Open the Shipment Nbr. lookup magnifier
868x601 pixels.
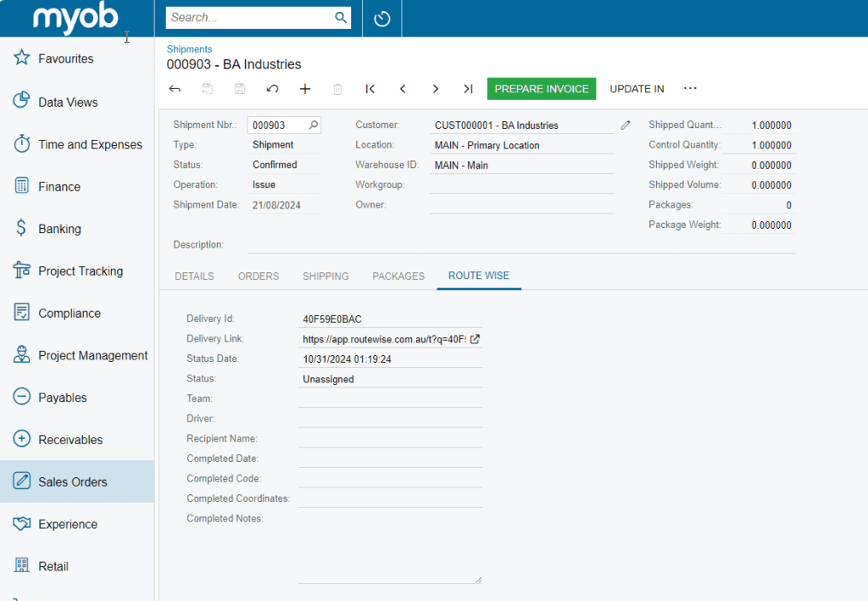313,125
